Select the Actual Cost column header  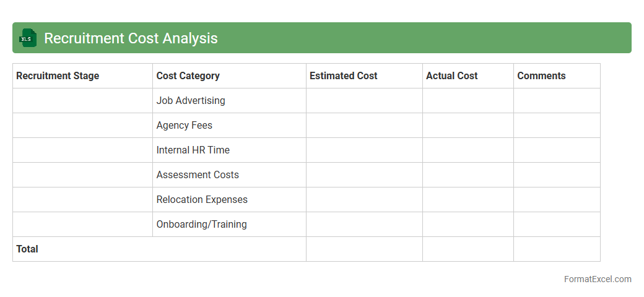pos(451,75)
